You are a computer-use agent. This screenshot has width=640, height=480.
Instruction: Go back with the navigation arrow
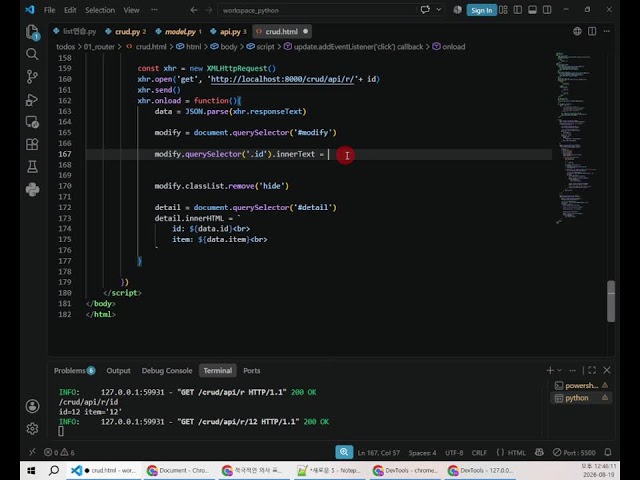194,10
